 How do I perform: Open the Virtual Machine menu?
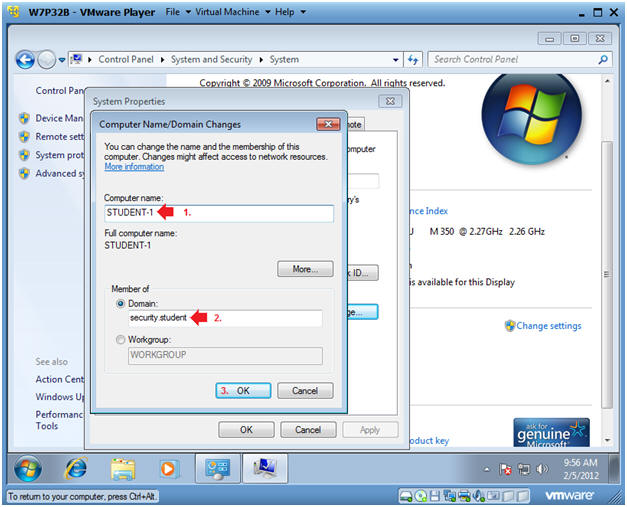pyautogui.click(x=233, y=12)
